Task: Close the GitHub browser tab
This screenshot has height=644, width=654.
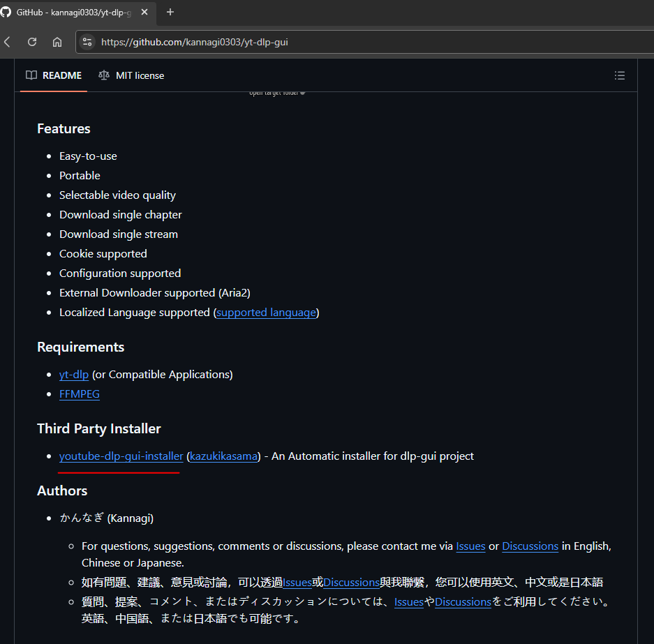Action: pos(144,12)
